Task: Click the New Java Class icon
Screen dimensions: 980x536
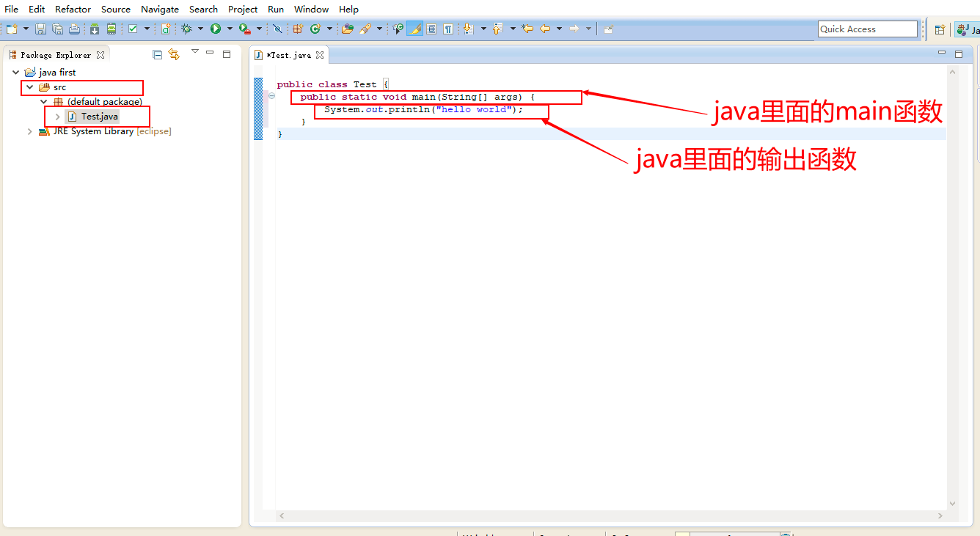Action: [x=315, y=29]
